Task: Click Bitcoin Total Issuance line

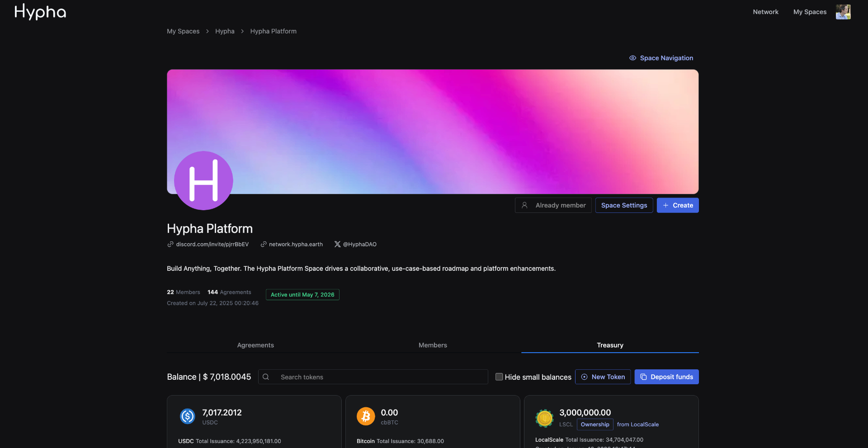Action: (x=400, y=441)
